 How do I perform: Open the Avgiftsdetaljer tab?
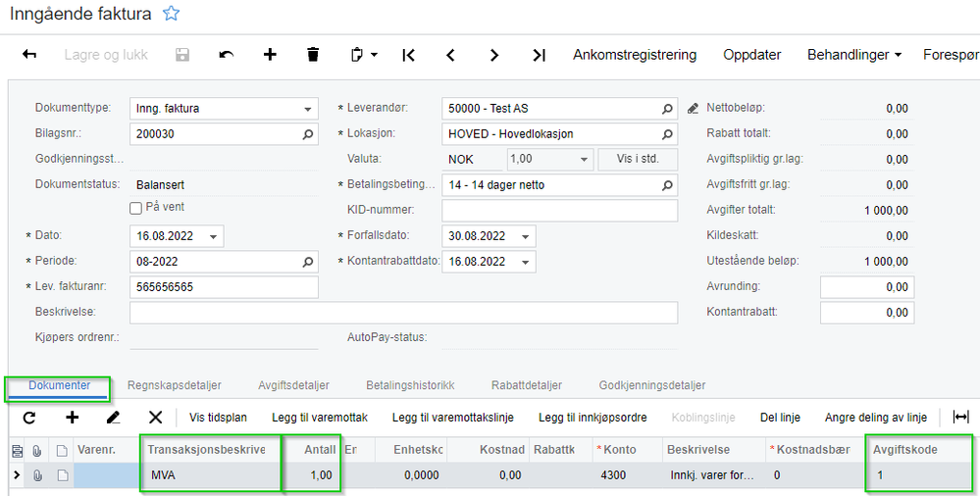293,385
